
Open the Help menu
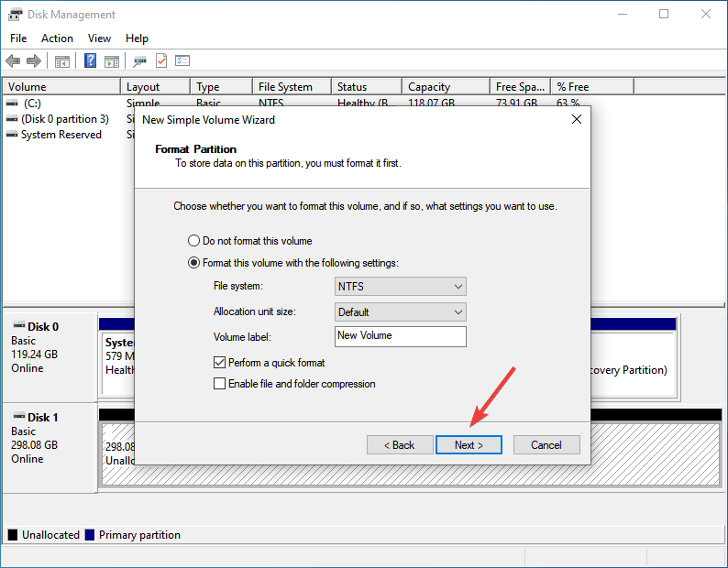pyautogui.click(x=137, y=38)
